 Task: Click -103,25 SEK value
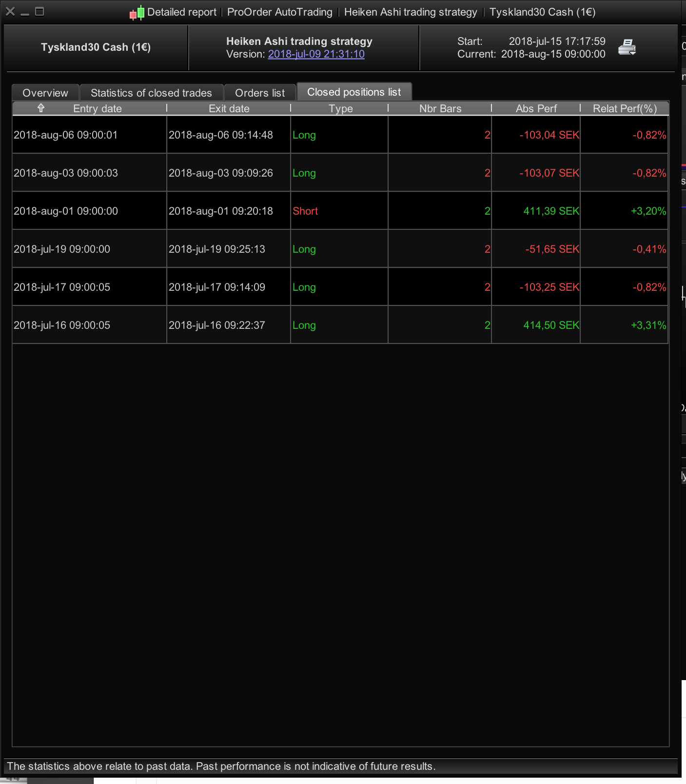coord(549,287)
